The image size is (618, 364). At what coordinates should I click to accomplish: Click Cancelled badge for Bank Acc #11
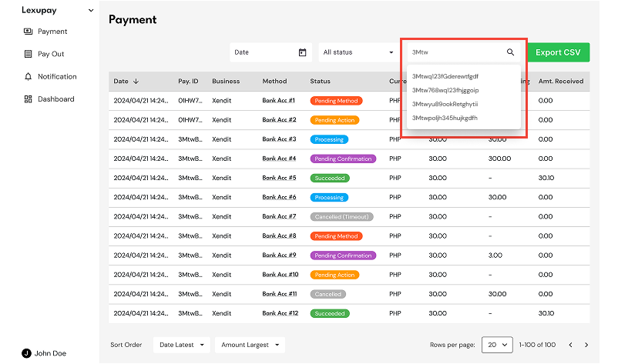tap(328, 294)
